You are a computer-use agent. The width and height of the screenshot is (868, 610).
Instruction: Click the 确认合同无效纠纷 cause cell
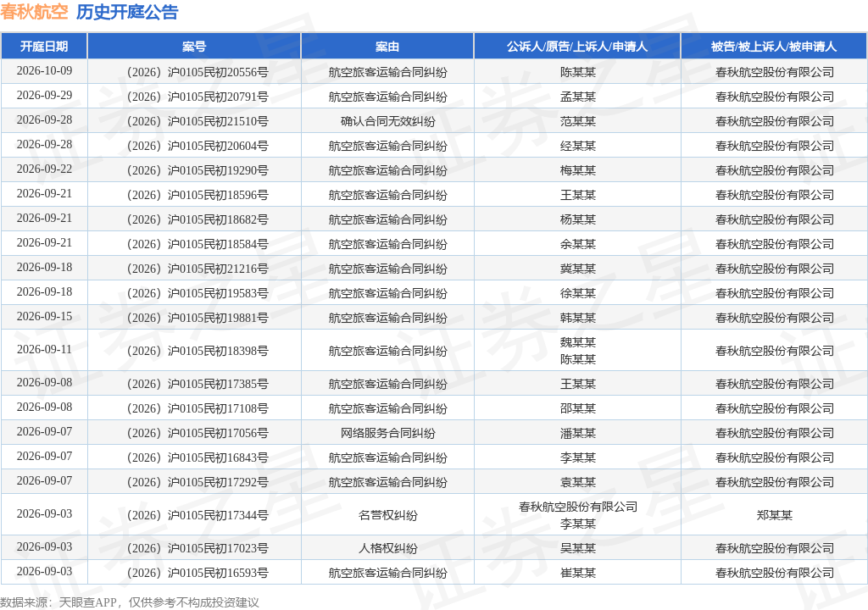387,121
